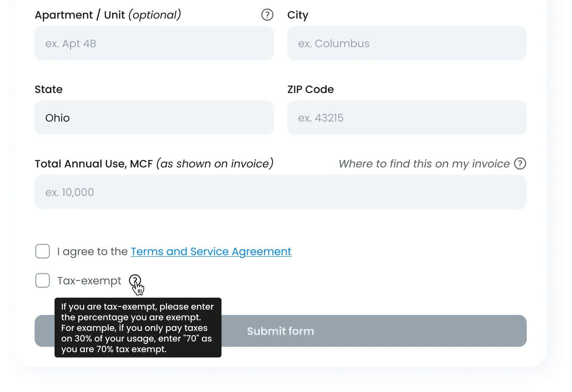Image resolution: width=572 pixels, height=392 pixels.
Task: Focus the Apartment / Unit text field
Action: (x=154, y=43)
